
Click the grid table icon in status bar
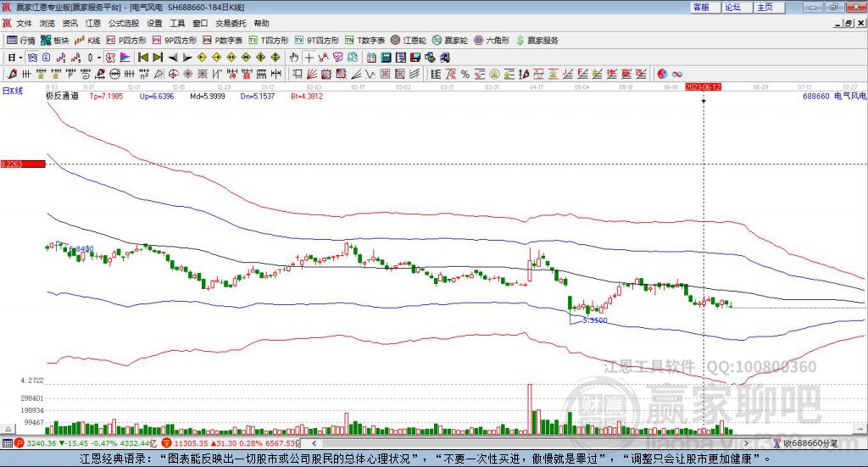click(x=7, y=443)
